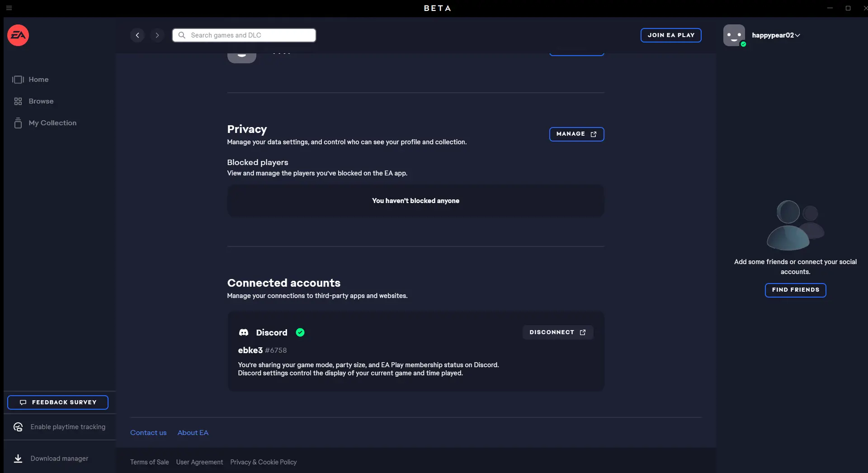This screenshot has height=473, width=868.
Task: Click the Connected accounts heading
Action: click(284, 283)
